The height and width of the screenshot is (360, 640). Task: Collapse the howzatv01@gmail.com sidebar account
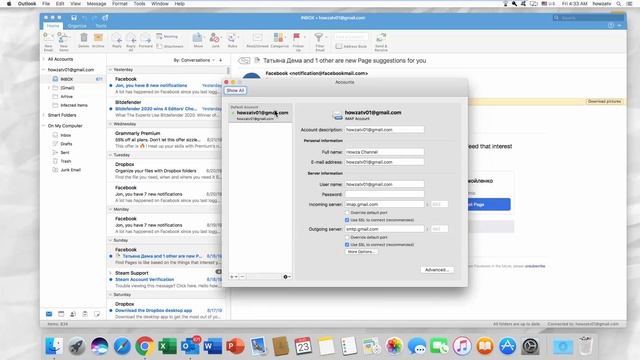point(44,70)
